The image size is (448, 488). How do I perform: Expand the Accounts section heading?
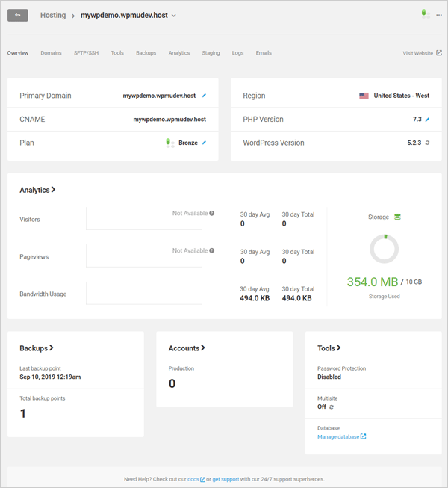click(187, 348)
